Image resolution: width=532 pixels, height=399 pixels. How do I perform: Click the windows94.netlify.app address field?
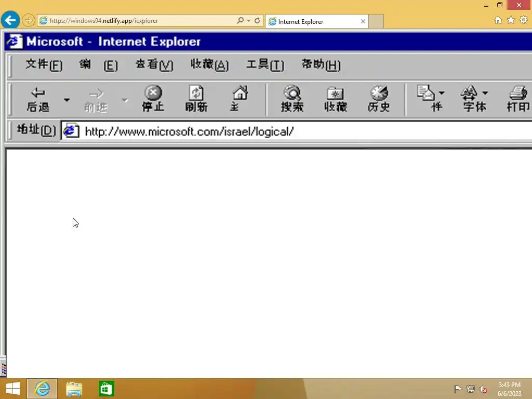tap(136, 21)
